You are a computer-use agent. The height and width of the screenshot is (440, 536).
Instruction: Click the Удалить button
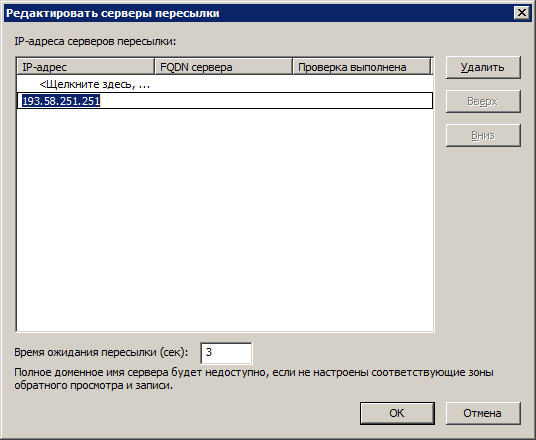483,67
